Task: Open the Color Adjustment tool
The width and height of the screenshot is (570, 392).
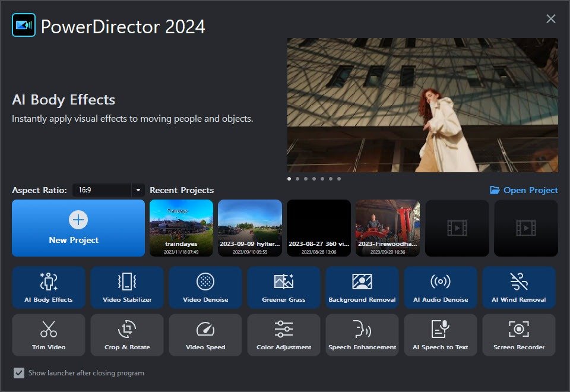Action: point(283,335)
